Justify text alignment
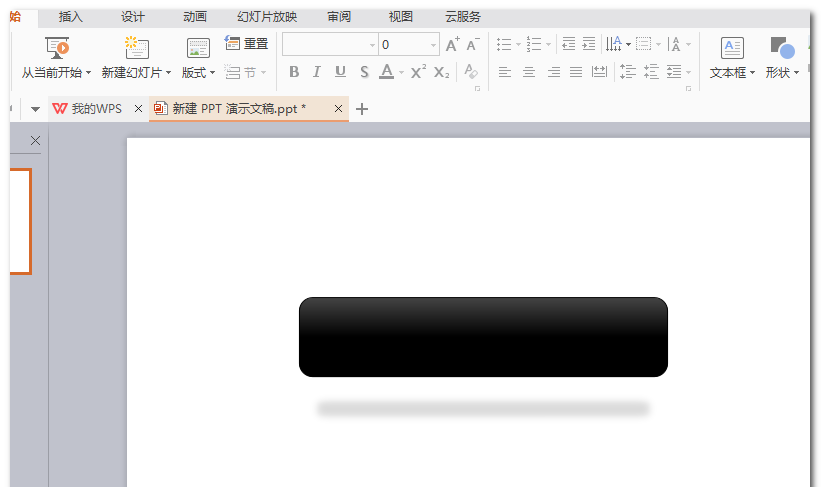821x487 pixels. pyautogui.click(x=576, y=72)
